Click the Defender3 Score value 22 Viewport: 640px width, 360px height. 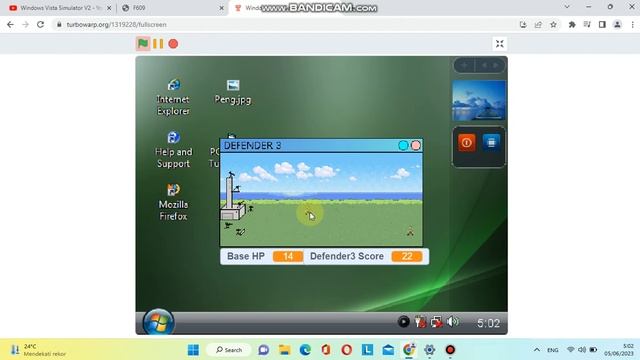[x=407, y=256]
